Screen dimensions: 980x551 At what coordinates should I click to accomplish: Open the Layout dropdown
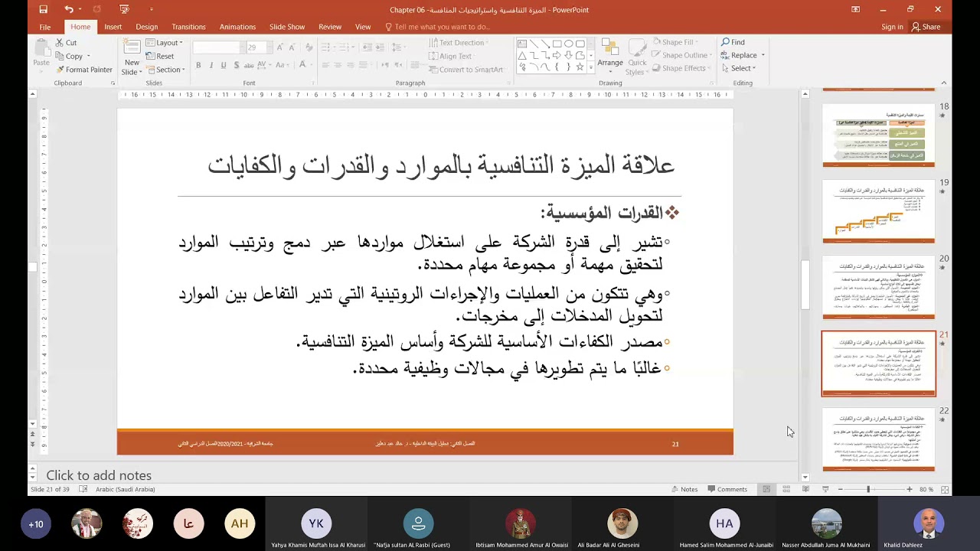pyautogui.click(x=165, y=43)
